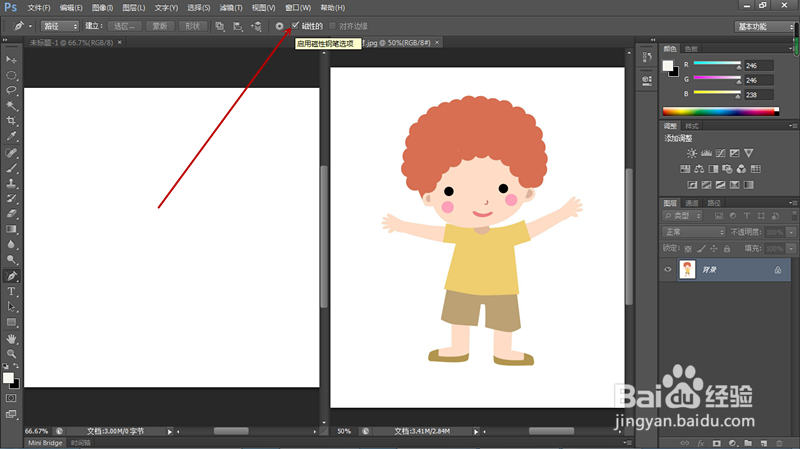The width and height of the screenshot is (800, 449).
Task: Open the left document status bar arrow menu
Action: 170,432
